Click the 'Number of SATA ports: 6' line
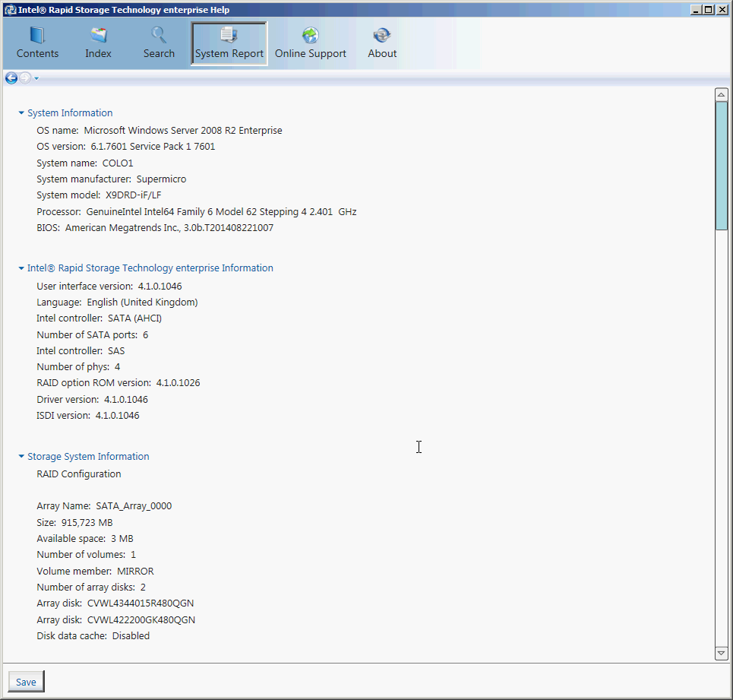 click(x=93, y=335)
